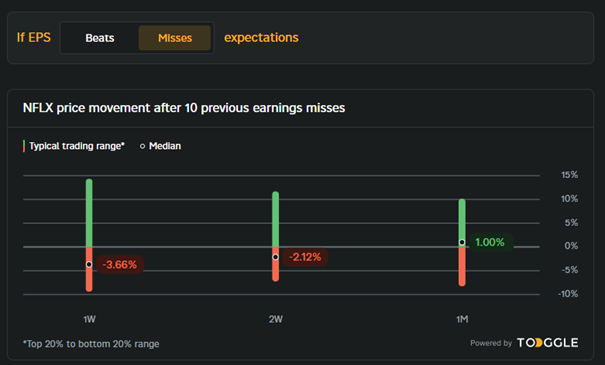Click the -10% y-axis label
The image size is (605, 365).
[x=568, y=294]
